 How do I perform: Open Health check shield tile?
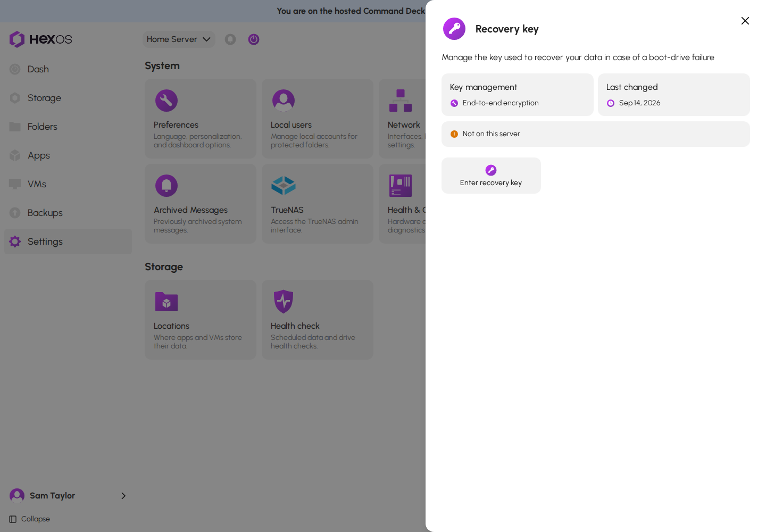click(x=318, y=320)
